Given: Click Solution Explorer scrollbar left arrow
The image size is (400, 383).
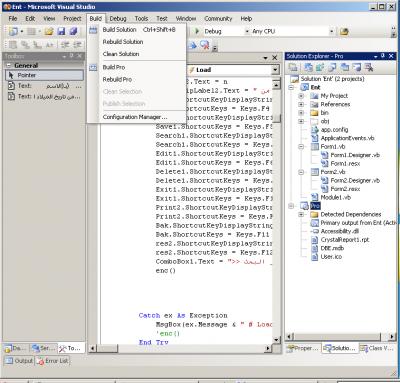Looking at the screenshot, I should pyautogui.click(x=289, y=337).
